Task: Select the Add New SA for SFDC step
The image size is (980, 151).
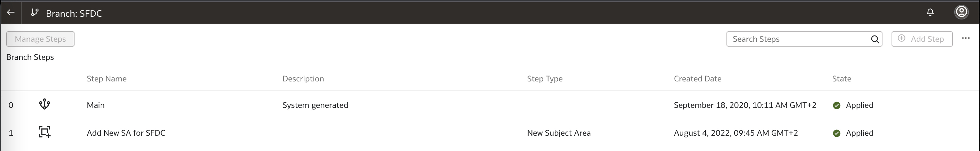Action: tap(126, 133)
